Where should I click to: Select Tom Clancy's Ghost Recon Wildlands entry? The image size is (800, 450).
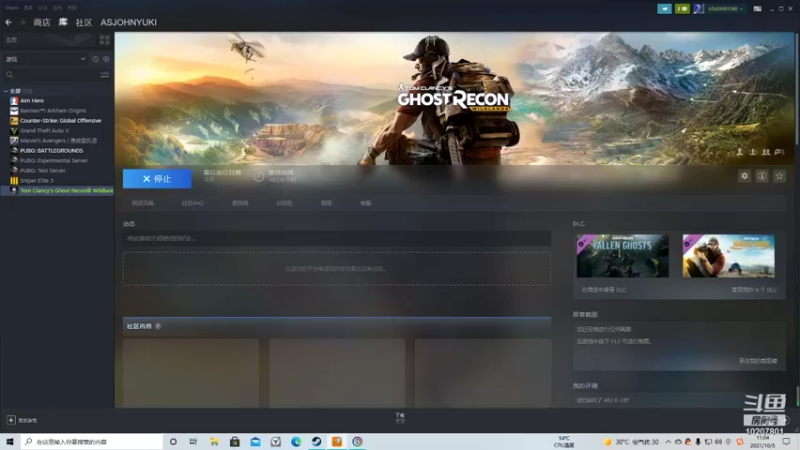(57, 190)
